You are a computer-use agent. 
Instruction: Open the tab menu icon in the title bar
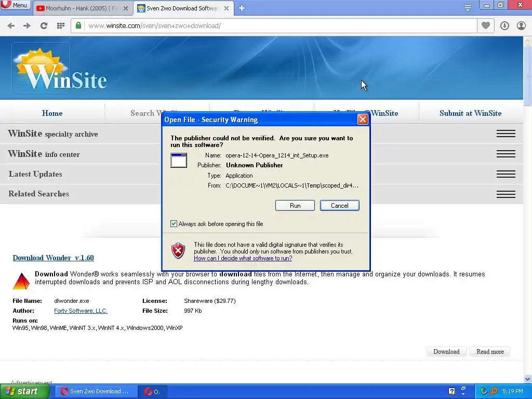468,8
